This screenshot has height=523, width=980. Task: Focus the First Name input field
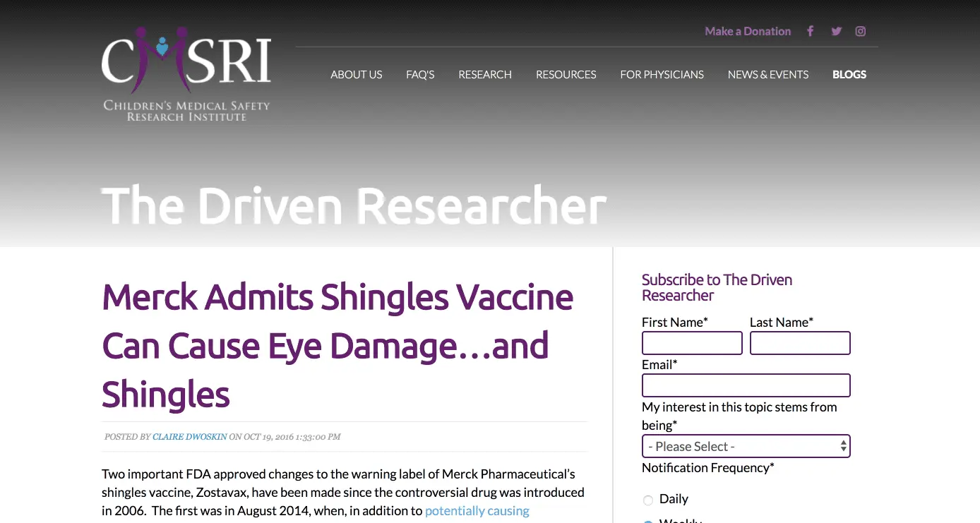[692, 343]
